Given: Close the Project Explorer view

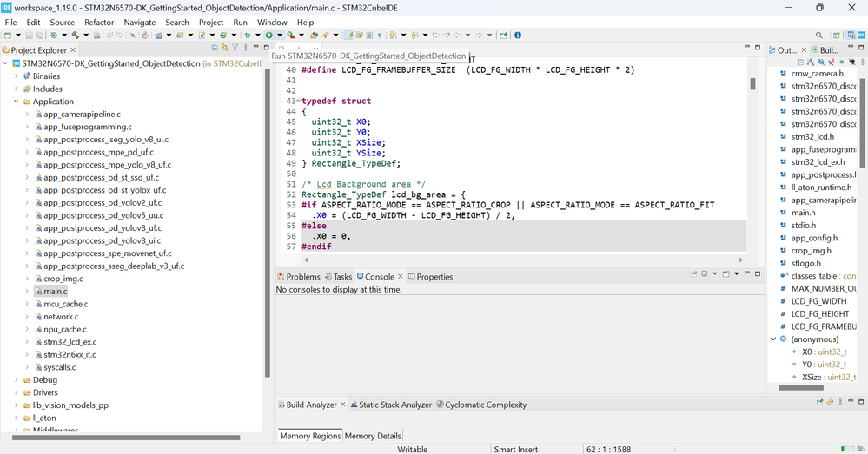Looking at the screenshot, I should point(74,50).
